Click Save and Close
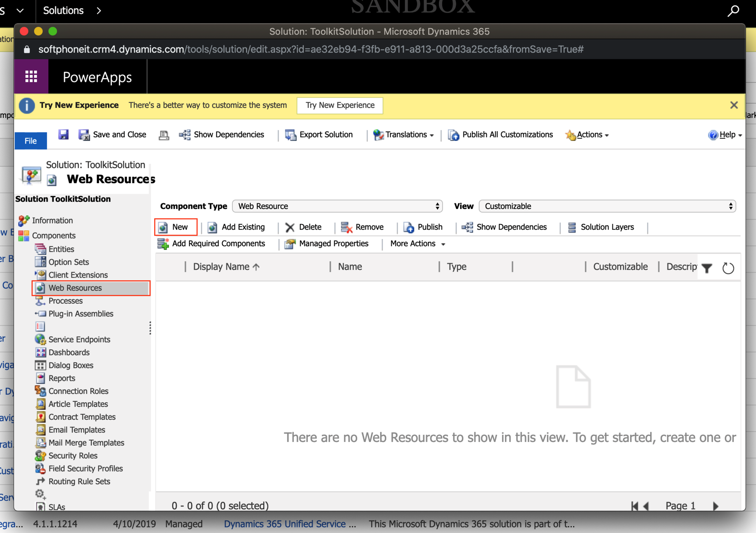The width and height of the screenshot is (756, 533). coord(112,134)
